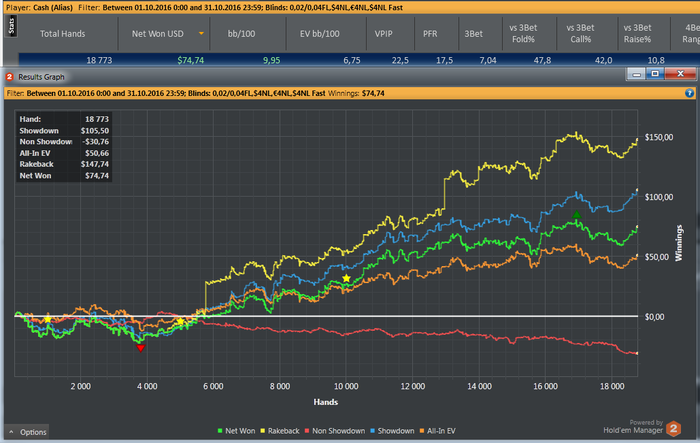Click the Winnings: $74,74 filter text
Screen dimensions: 700x443
[x=356, y=93]
